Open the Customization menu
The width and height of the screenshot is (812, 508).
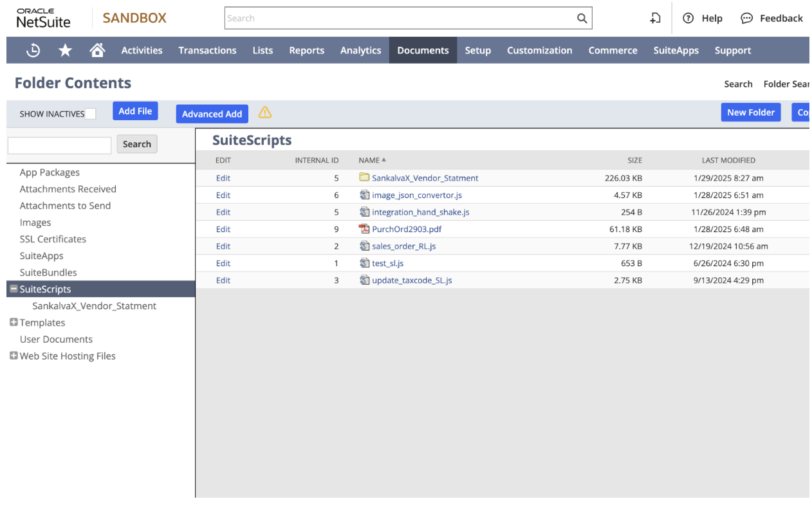(x=539, y=50)
